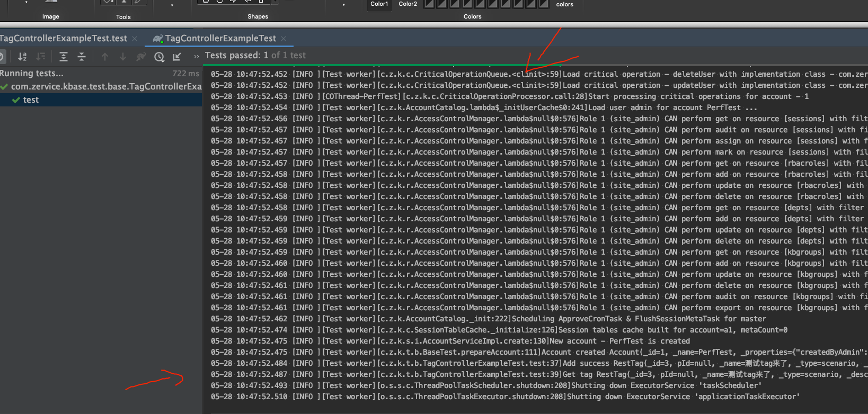The width and height of the screenshot is (868, 414).
Task: Click 'perform get on resource [sessions]' line
Action: pos(539,119)
